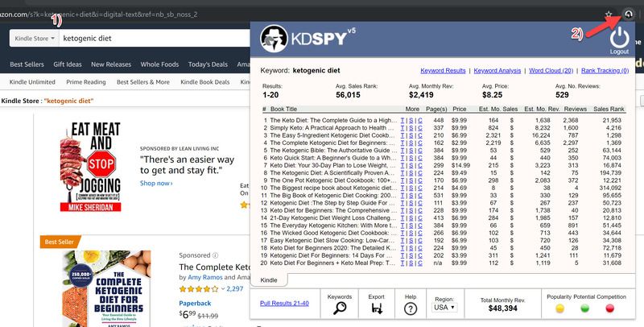This screenshot has width=644, height=327.
Task: Bookmark the page with the star icon
Action: coord(609,14)
